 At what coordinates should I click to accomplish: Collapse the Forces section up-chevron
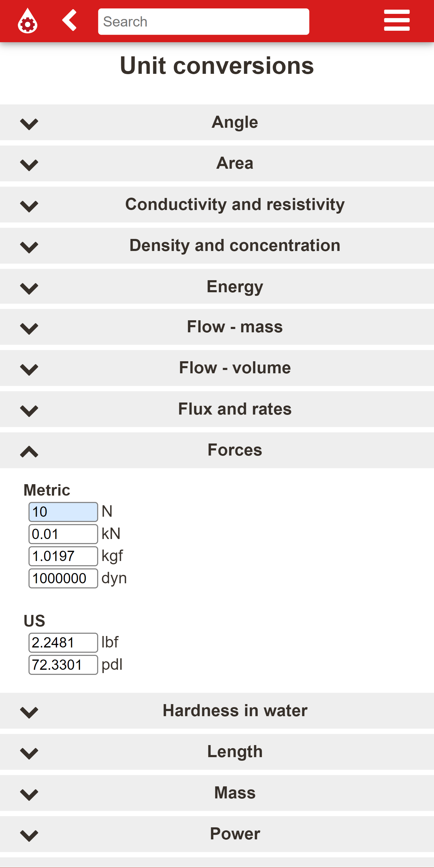click(x=29, y=452)
